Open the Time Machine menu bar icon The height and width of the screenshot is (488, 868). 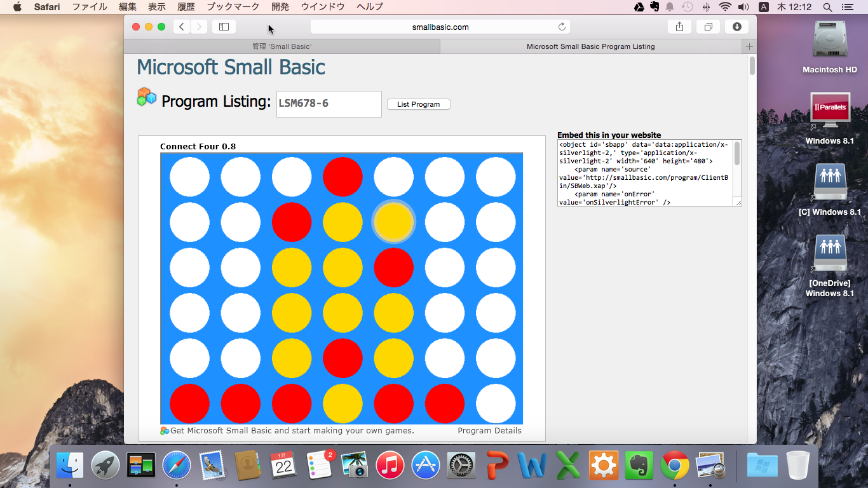pyautogui.click(x=688, y=7)
